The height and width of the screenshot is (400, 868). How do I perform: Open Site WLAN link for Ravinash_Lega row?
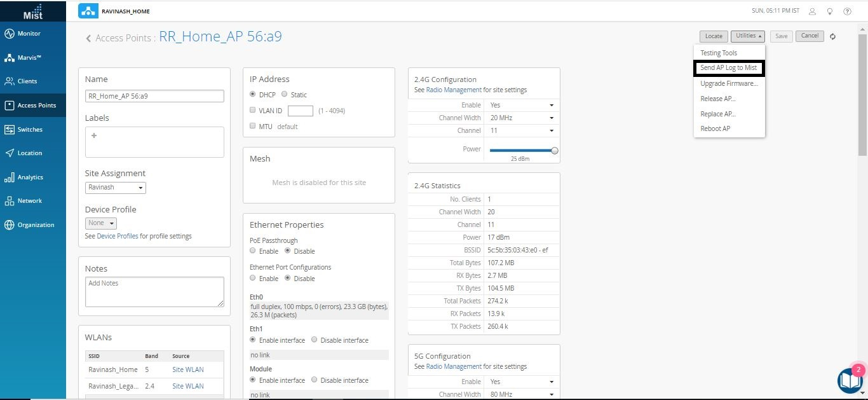click(x=188, y=386)
